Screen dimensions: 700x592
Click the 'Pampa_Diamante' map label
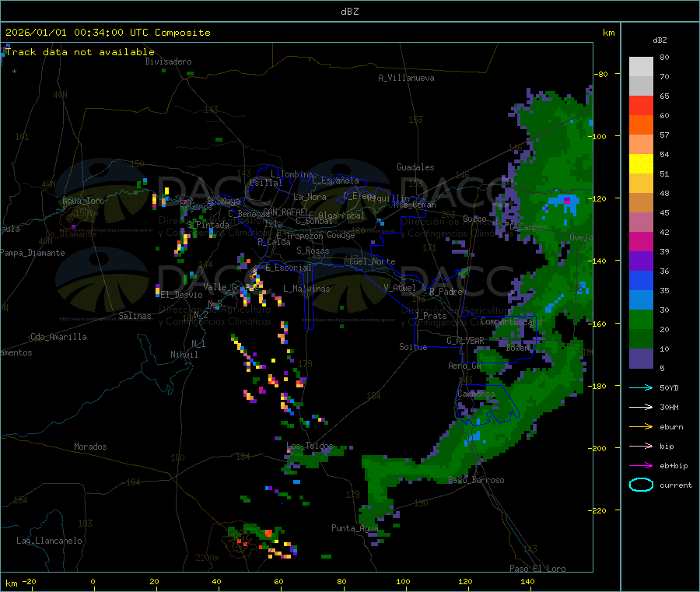point(32,253)
